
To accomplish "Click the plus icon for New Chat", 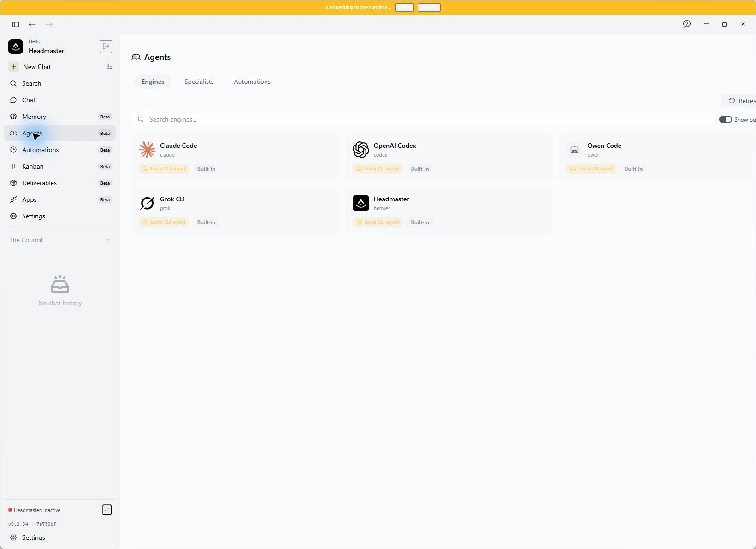I will click(14, 67).
